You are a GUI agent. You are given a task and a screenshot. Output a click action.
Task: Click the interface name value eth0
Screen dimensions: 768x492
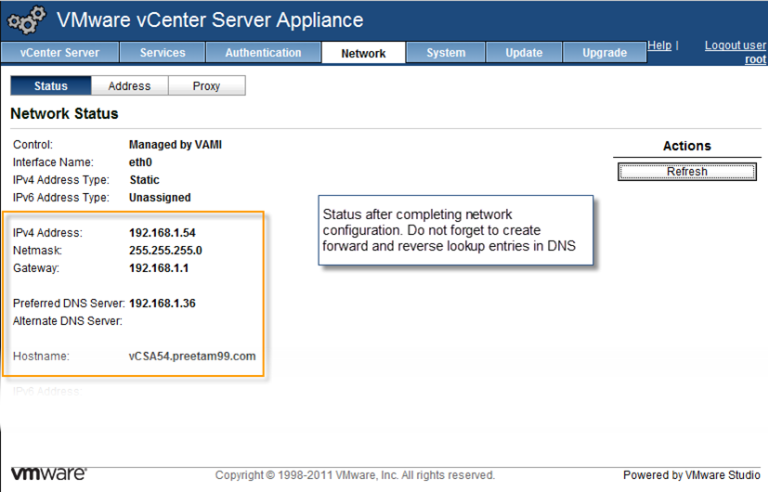(141, 162)
